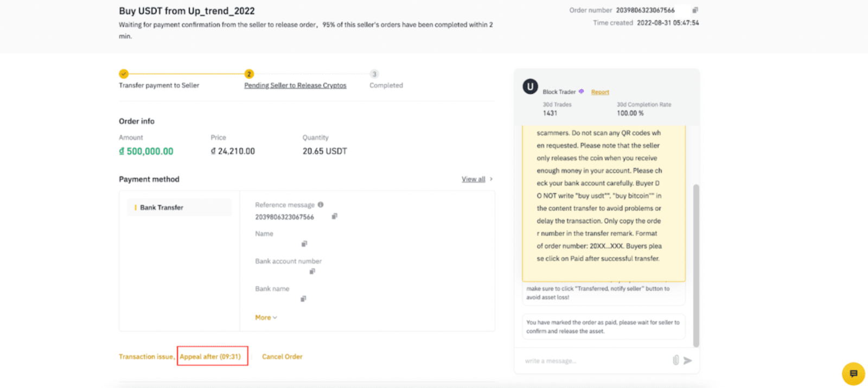868x388 pixels.
Task: Open the yellow support chat bubble
Action: (x=853, y=373)
